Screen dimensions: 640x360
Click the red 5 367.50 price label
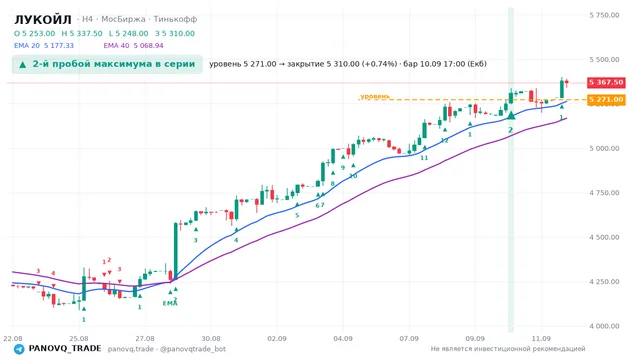pyautogui.click(x=606, y=82)
